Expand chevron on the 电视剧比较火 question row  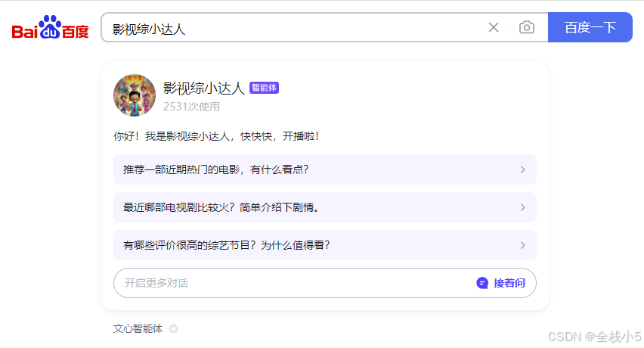(522, 207)
